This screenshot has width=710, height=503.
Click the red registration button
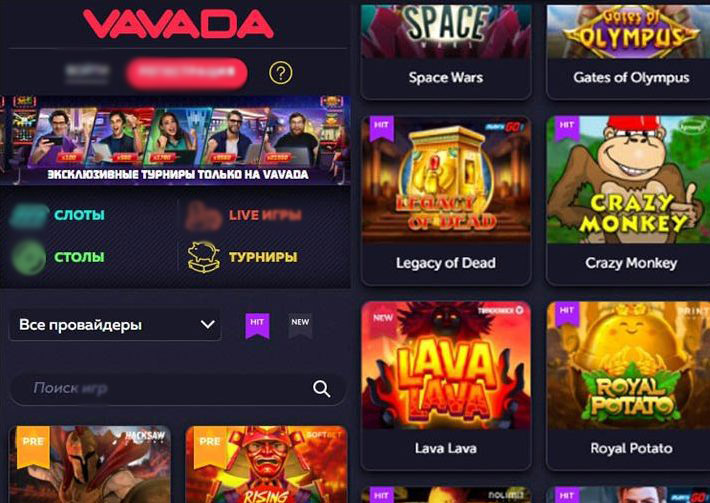187,73
